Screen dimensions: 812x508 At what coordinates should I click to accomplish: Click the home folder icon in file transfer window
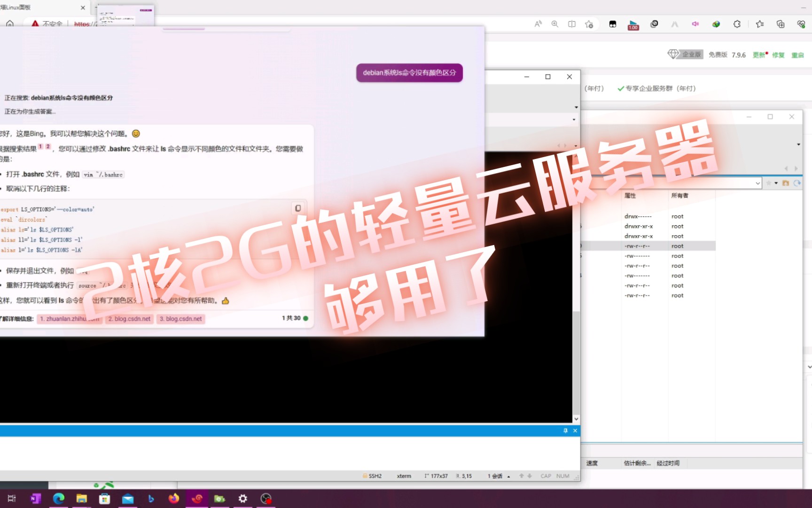(786, 183)
